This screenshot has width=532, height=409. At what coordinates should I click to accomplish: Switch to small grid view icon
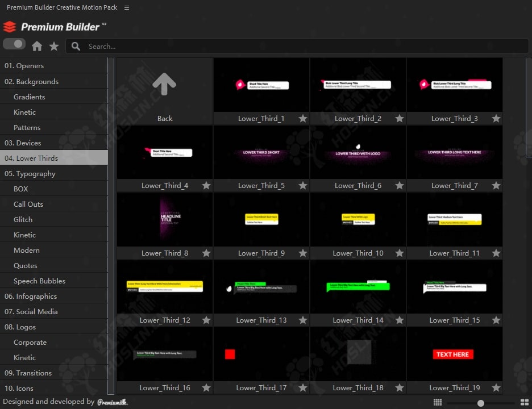tap(438, 403)
